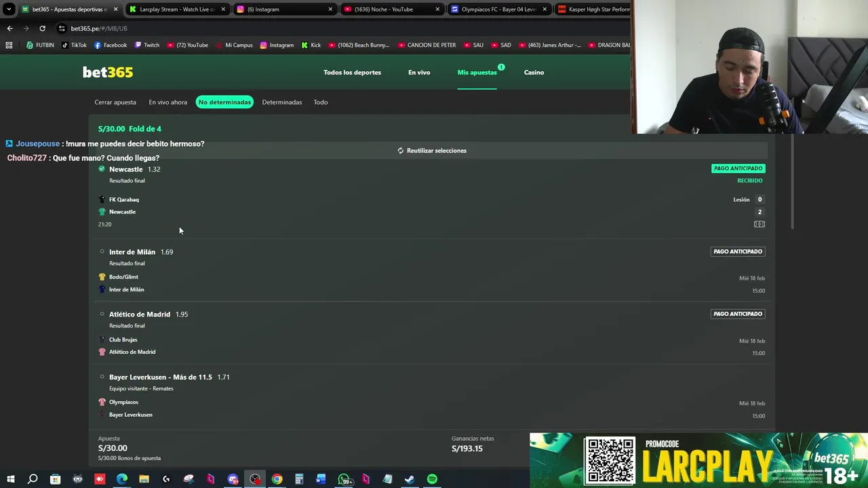Screen dimensions: 868x488
Task: Click the Reutilizar selecciones refresh icon
Action: pyautogui.click(x=400, y=150)
